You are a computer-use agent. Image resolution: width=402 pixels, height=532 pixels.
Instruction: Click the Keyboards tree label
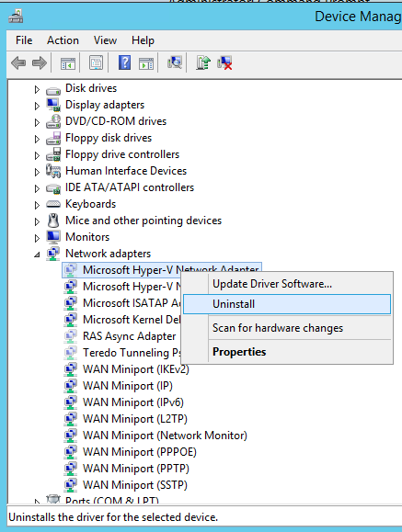coord(90,204)
